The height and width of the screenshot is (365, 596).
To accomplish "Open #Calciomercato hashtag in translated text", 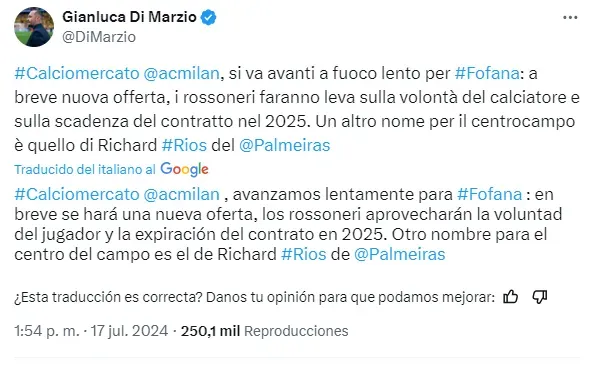I will tap(77, 194).
